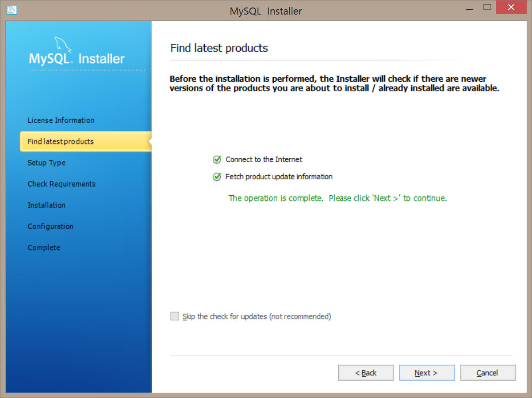Click the Skip the check for updates label
This screenshot has width=532, height=398.
pos(257,317)
